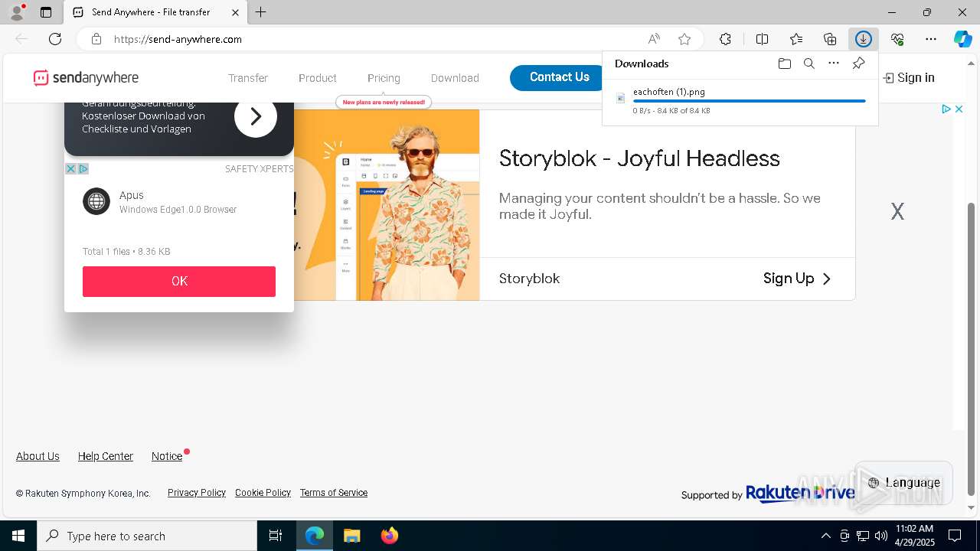Open downloads folder from the Downloads panel
The image size is (980, 551).
[x=784, y=64]
